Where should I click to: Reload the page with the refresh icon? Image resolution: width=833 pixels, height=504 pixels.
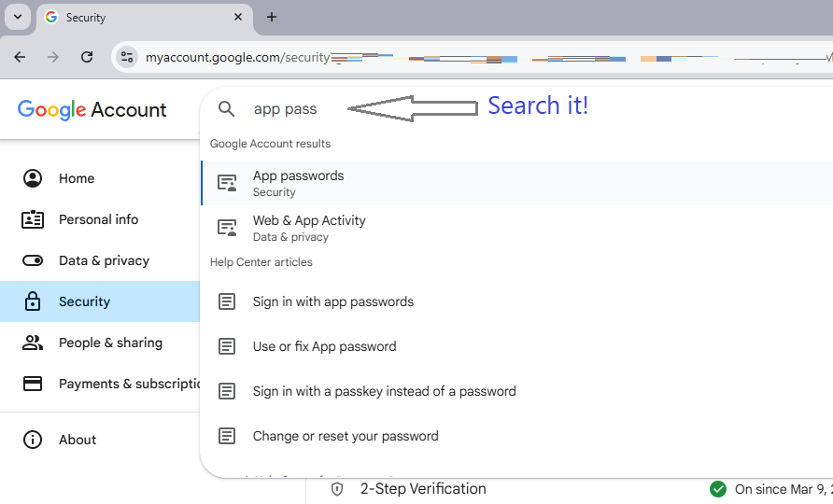click(x=87, y=57)
